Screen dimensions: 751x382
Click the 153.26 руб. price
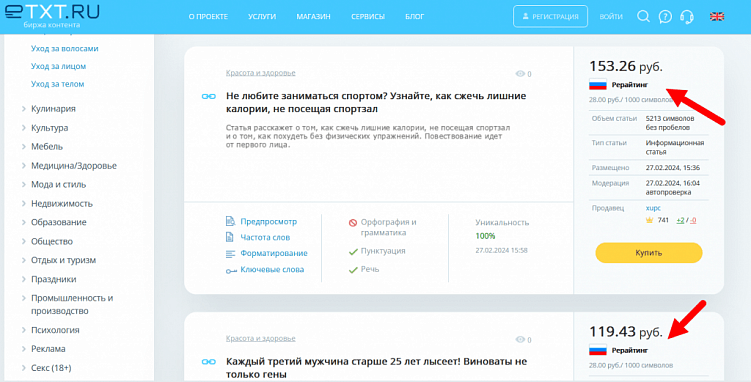click(626, 66)
